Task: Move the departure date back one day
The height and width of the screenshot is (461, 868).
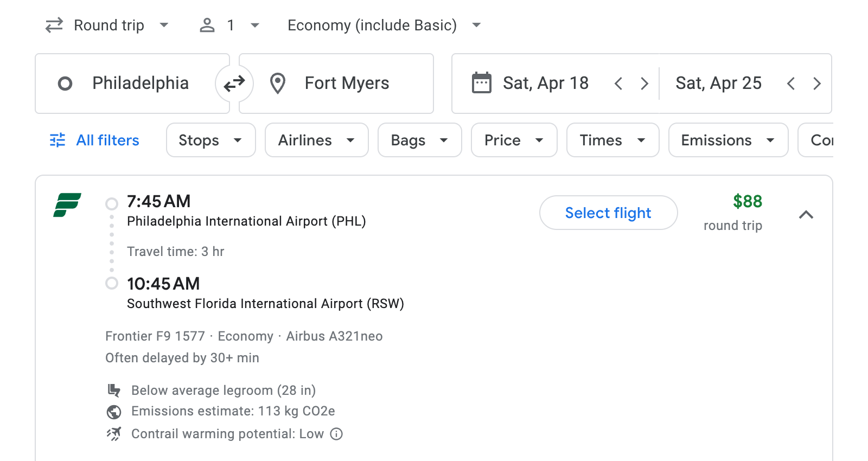Action: pos(618,83)
